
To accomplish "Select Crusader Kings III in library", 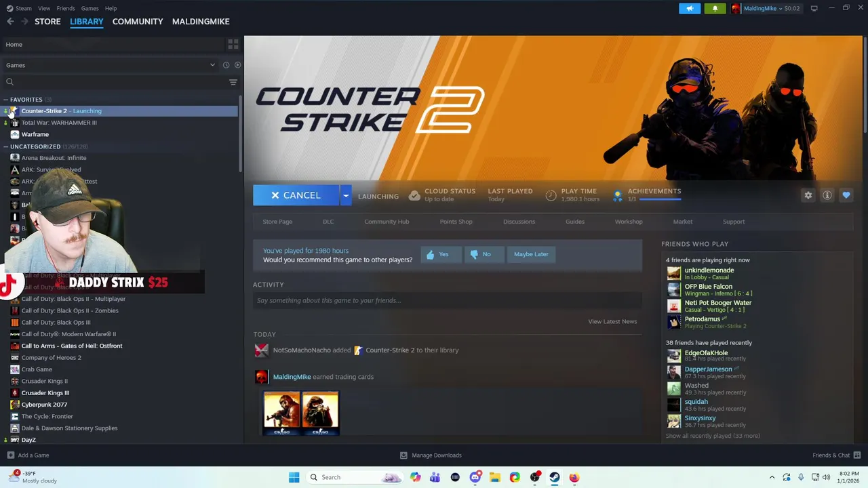I will pos(45,393).
